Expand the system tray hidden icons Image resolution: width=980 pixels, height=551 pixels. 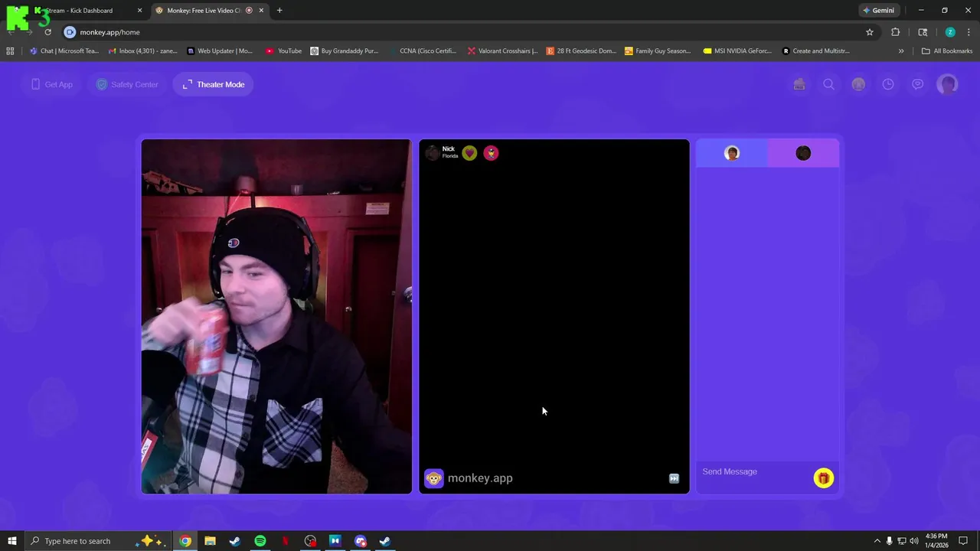877,541
